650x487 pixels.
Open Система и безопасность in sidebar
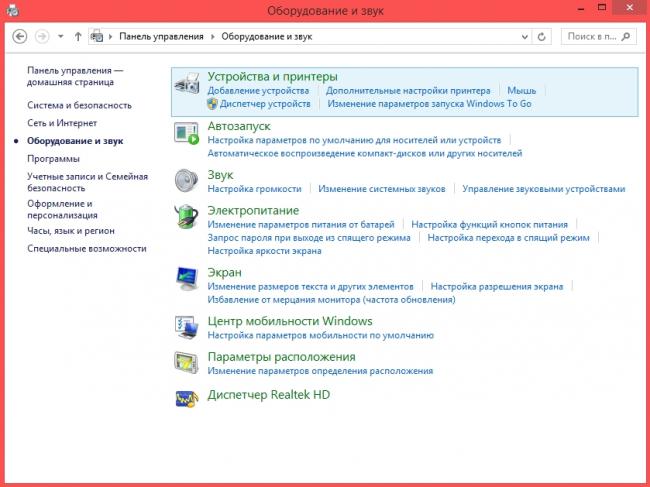pyautogui.click(x=79, y=105)
